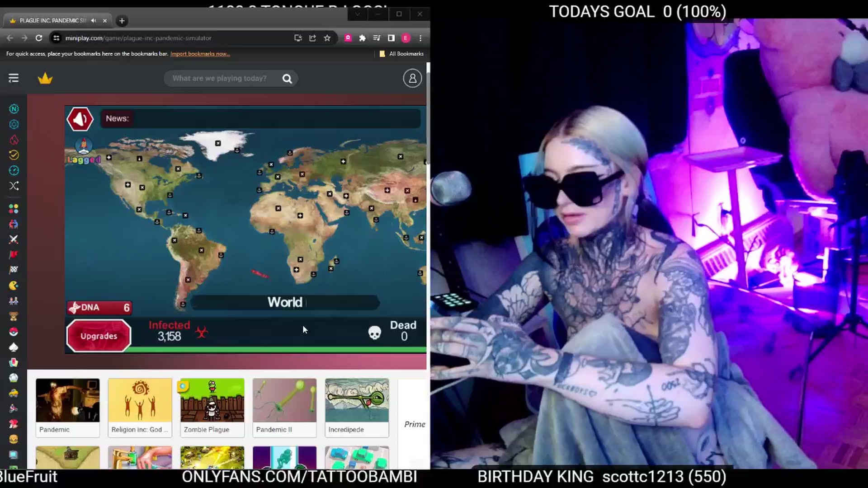This screenshot has width=868, height=488.
Task: Click the Import bookmarks now link
Action: (200, 54)
